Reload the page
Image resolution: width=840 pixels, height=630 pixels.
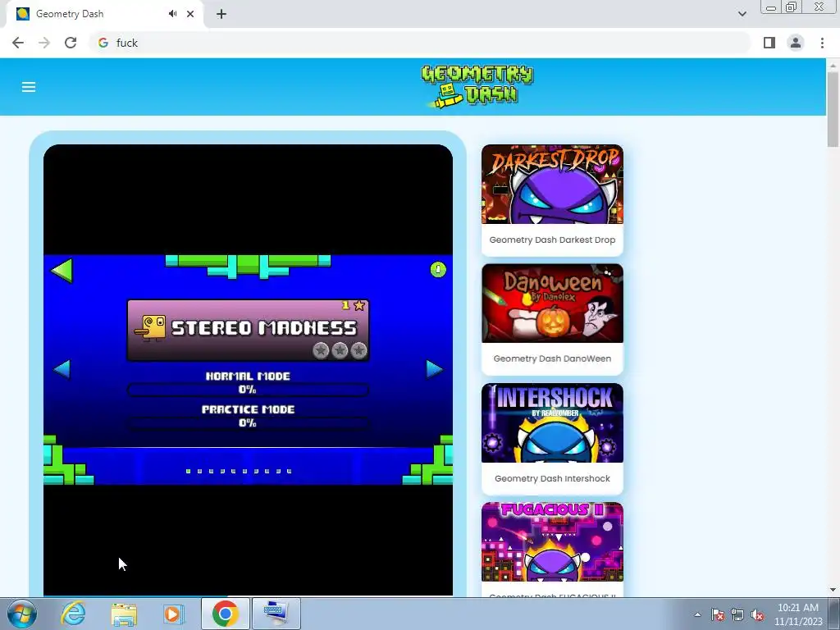pyautogui.click(x=71, y=43)
